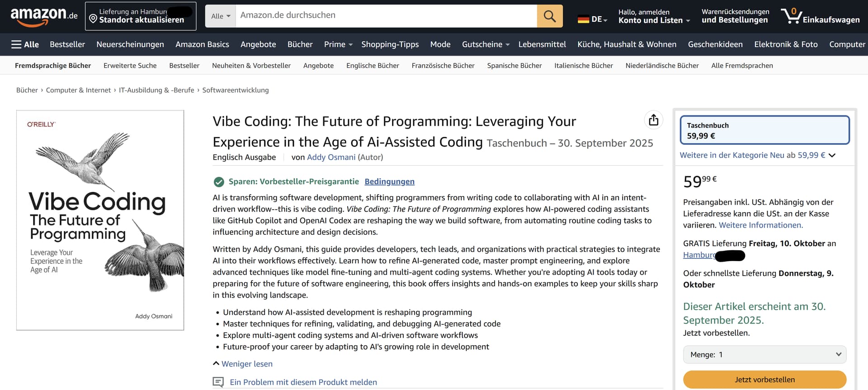
Task: Open Spanische Bücher
Action: (514, 66)
